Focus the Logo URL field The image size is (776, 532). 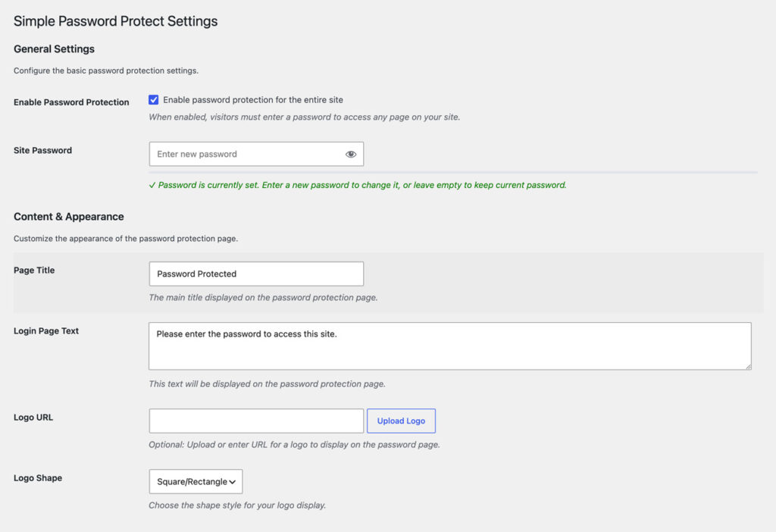pos(256,421)
